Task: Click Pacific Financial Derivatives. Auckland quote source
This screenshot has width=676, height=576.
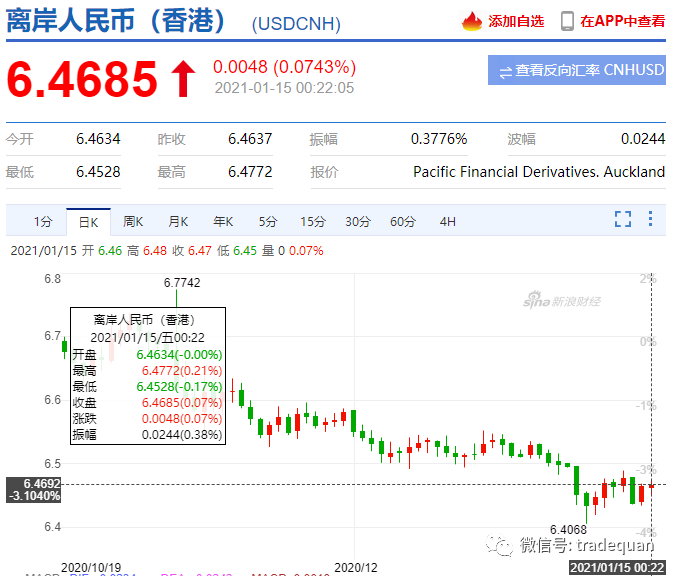Action: click(x=539, y=172)
